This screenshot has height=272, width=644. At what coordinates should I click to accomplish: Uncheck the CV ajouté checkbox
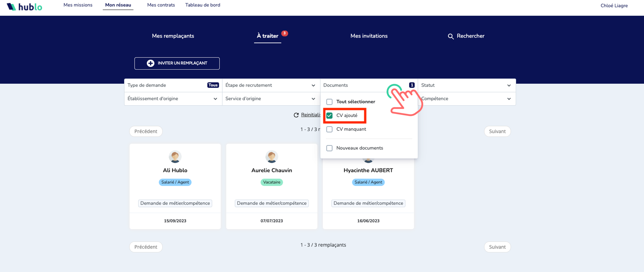[x=329, y=115]
